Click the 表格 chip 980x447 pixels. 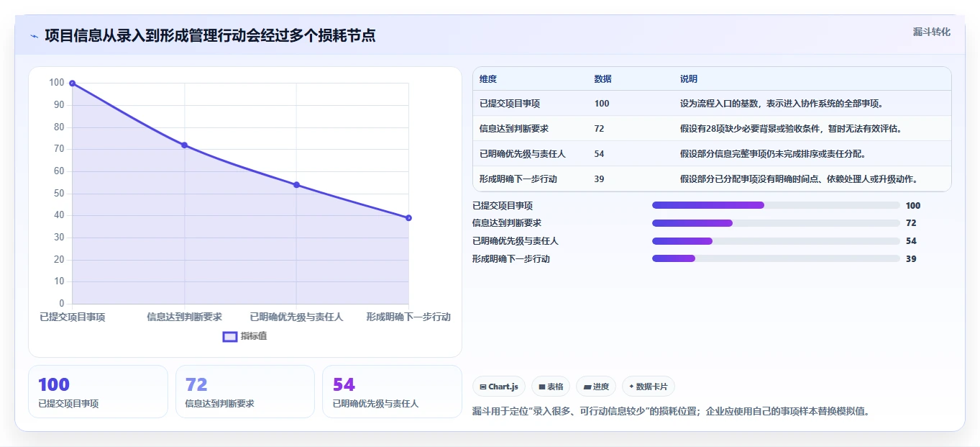point(551,387)
